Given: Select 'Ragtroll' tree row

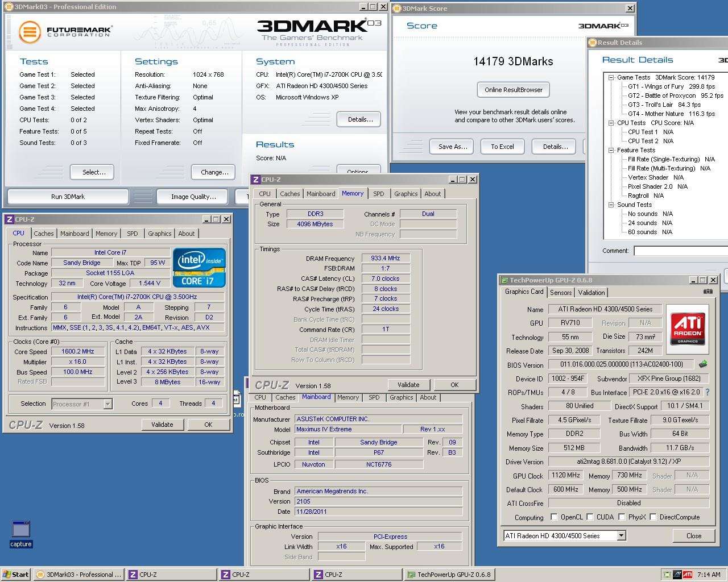Looking at the screenshot, I should pos(646,196).
